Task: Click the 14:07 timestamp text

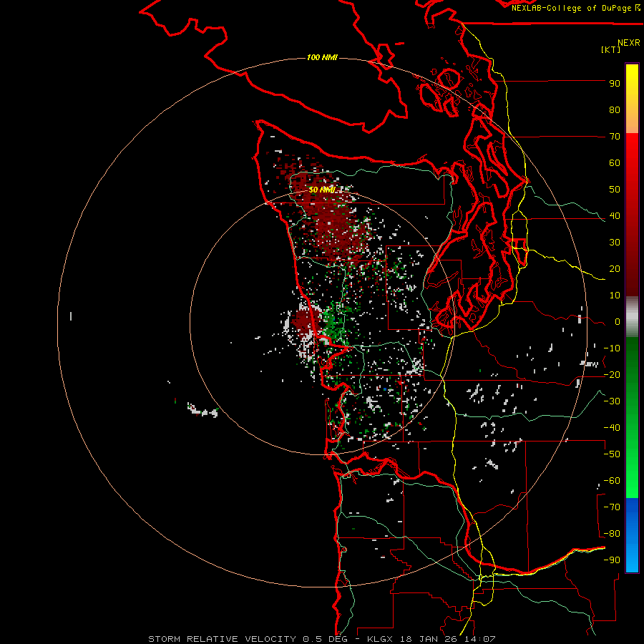Action: pyautogui.click(x=479, y=639)
